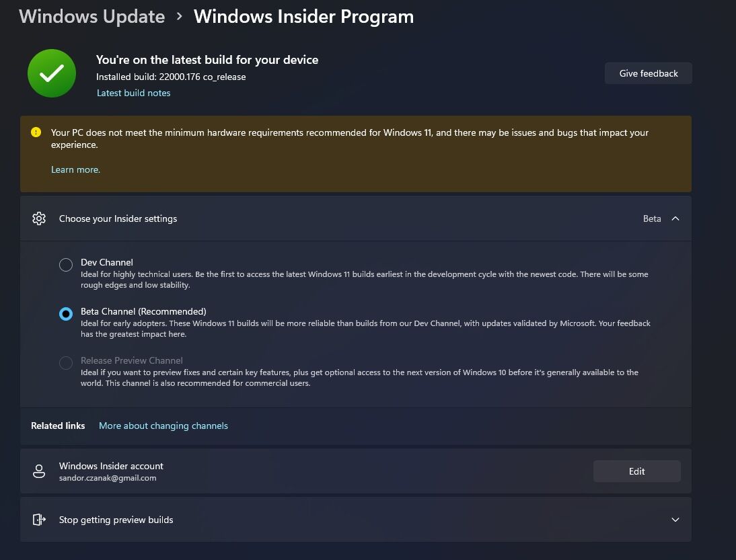Expand the Stop getting preview builds section
This screenshot has width=736, height=560.
pos(675,520)
